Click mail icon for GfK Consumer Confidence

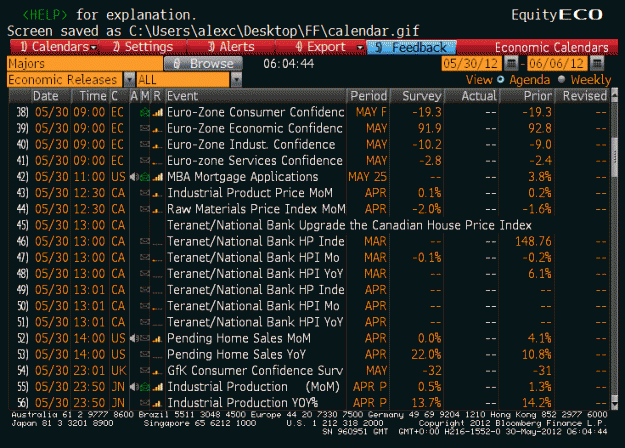click(x=145, y=371)
